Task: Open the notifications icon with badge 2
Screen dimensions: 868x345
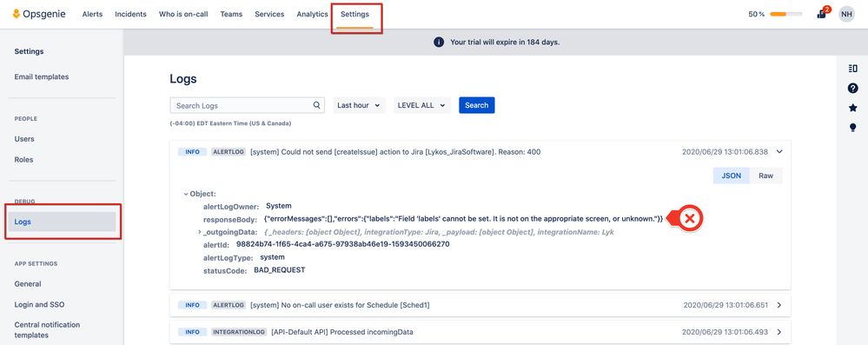Action: 822,13
